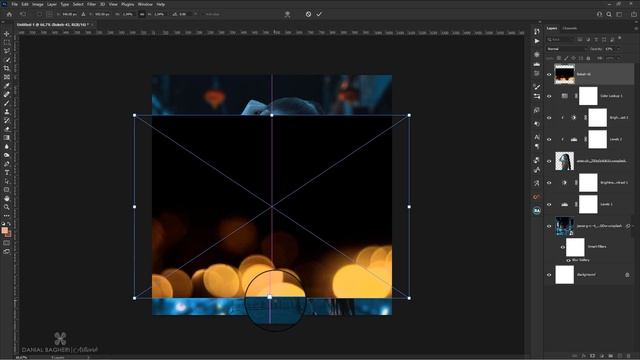This screenshot has width=640, height=360.
Task: Open the Opacity value dropdown
Action: 618,49
